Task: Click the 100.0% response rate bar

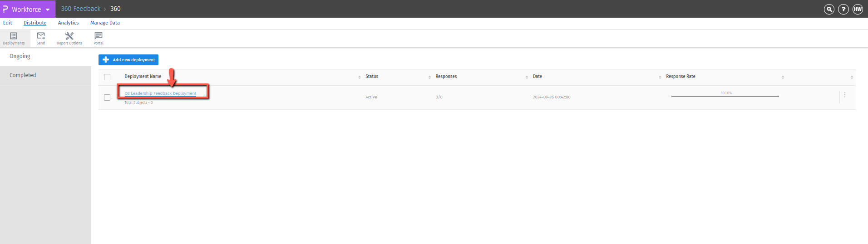Action: click(x=725, y=96)
